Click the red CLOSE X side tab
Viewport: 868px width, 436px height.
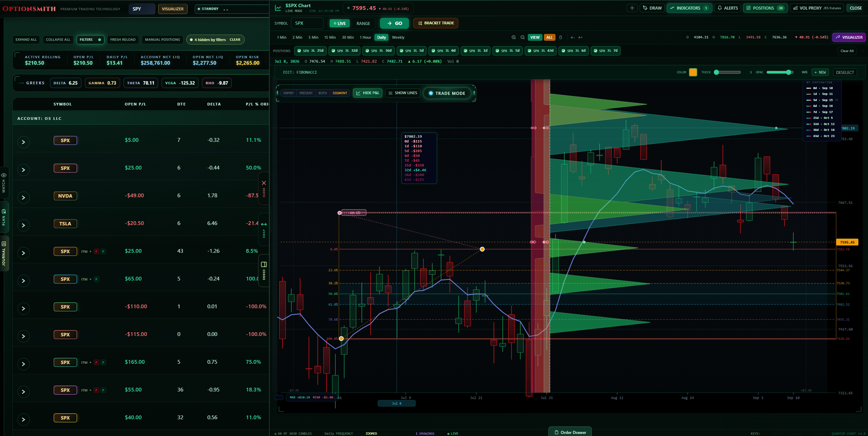[x=264, y=188]
